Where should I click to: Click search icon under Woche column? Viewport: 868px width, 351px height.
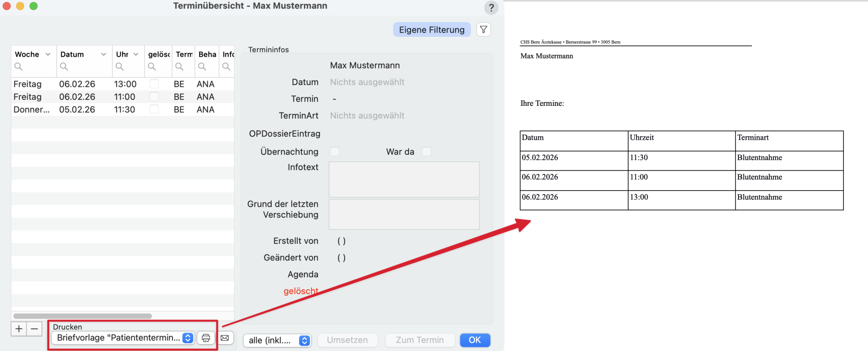coord(18,66)
